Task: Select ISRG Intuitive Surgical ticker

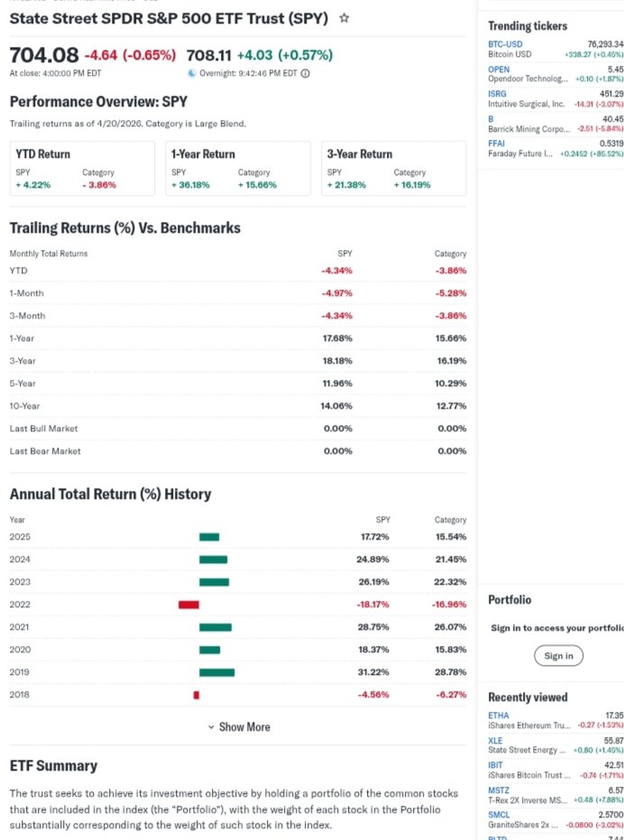Action: point(498,94)
